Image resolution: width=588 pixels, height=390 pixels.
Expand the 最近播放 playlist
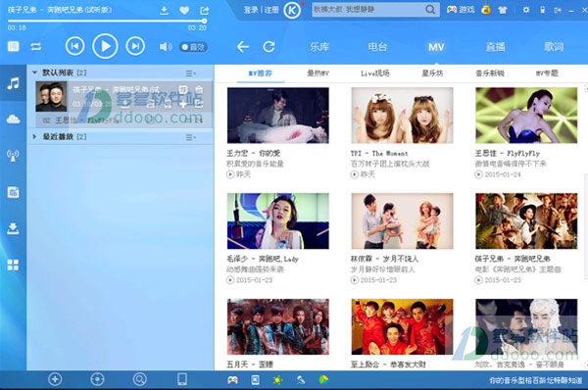coord(34,137)
